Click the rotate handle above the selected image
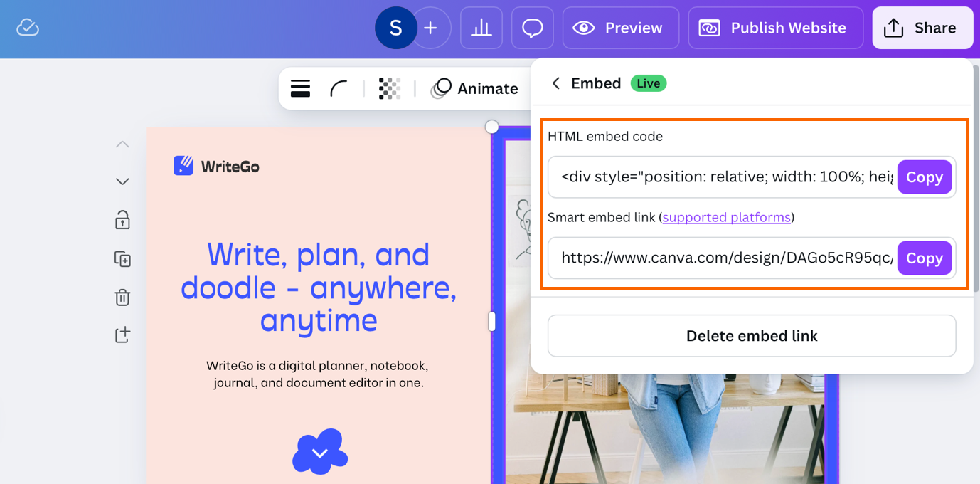The image size is (980, 484). [x=491, y=127]
